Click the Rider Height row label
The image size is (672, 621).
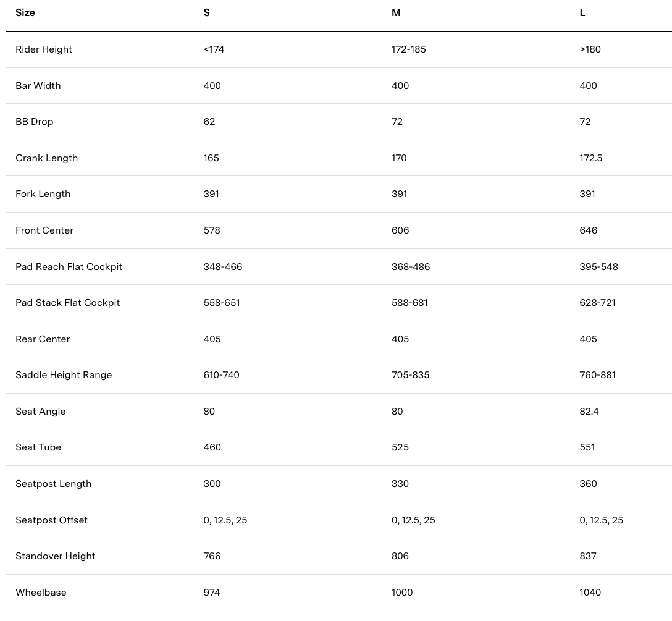[44, 49]
